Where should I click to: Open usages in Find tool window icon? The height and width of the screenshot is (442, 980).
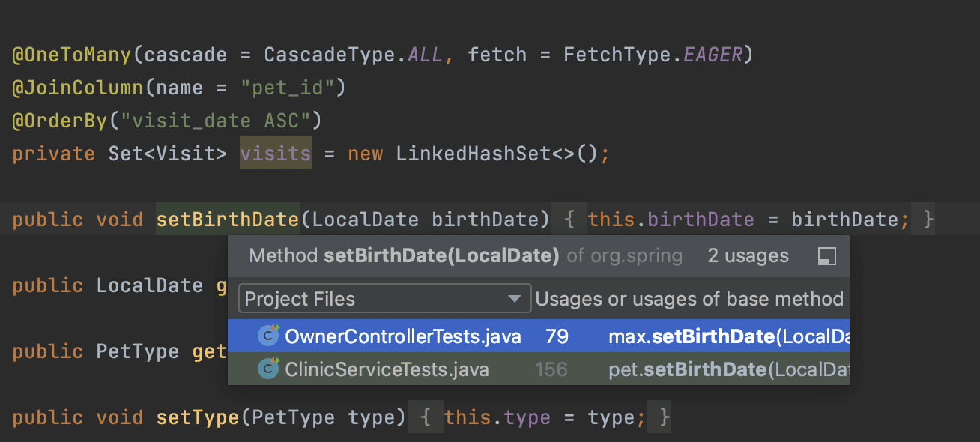click(826, 255)
